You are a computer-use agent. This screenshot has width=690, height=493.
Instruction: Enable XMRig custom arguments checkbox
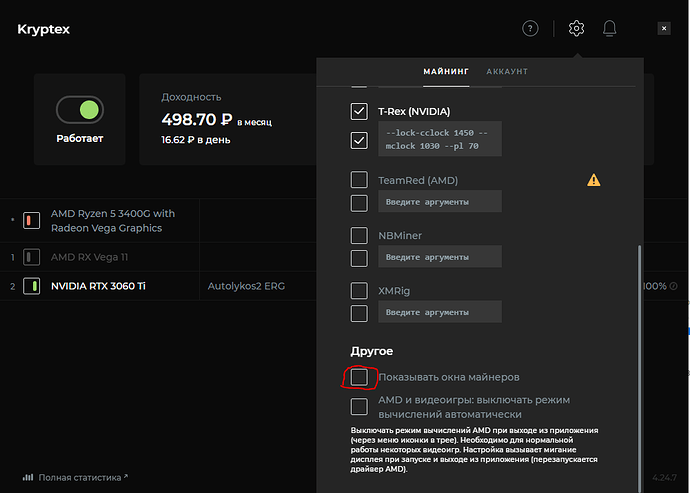359,314
